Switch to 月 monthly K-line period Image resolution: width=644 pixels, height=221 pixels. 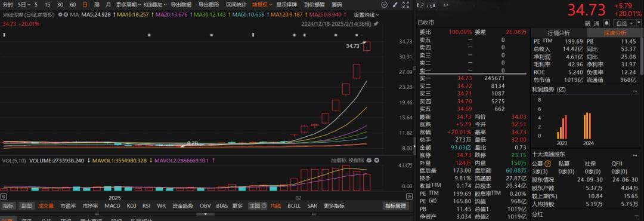pyautogui.click(x=108, y=5)
